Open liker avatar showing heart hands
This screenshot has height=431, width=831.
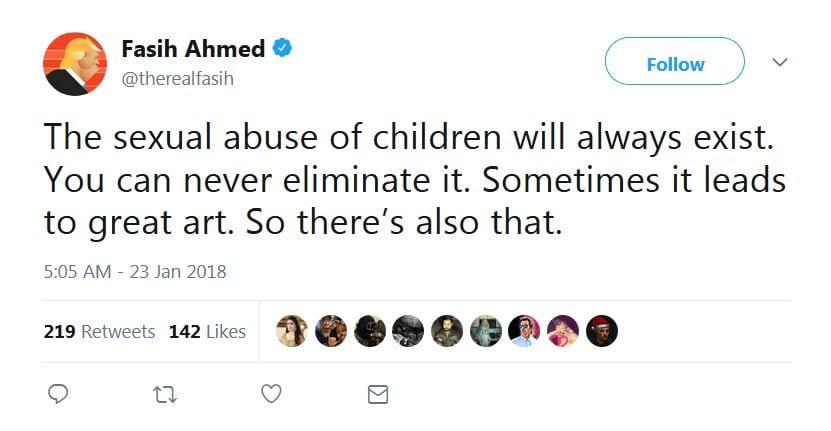[564, 331]
